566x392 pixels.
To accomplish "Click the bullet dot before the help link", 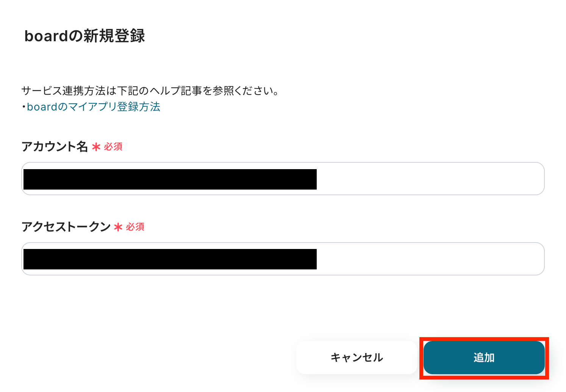I will click(23, 107).
